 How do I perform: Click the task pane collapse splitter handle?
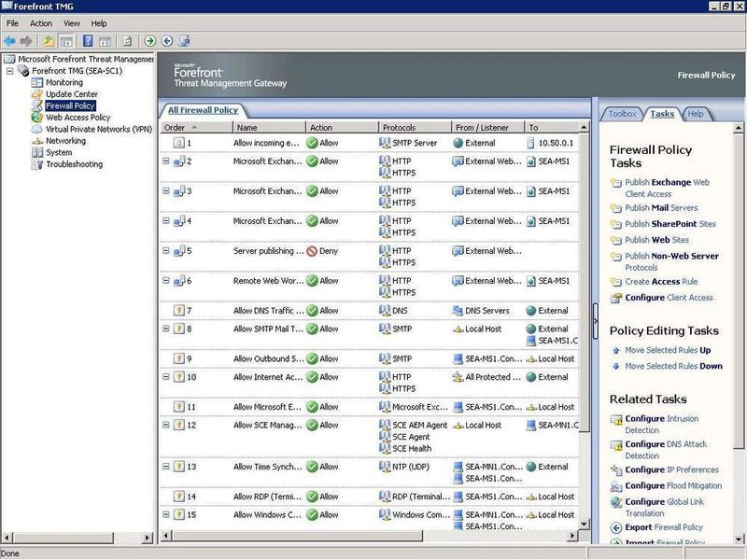coord(596,321)
